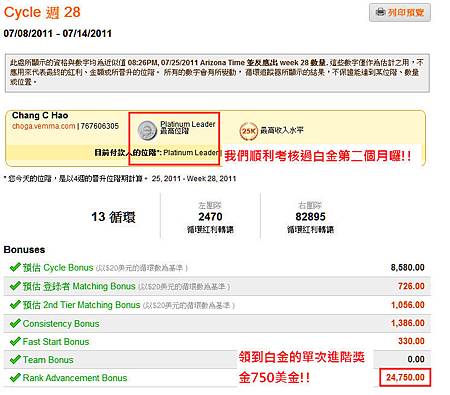
Task: Click checkmark beside Fast Start Bonus
Action: point(15,341)
